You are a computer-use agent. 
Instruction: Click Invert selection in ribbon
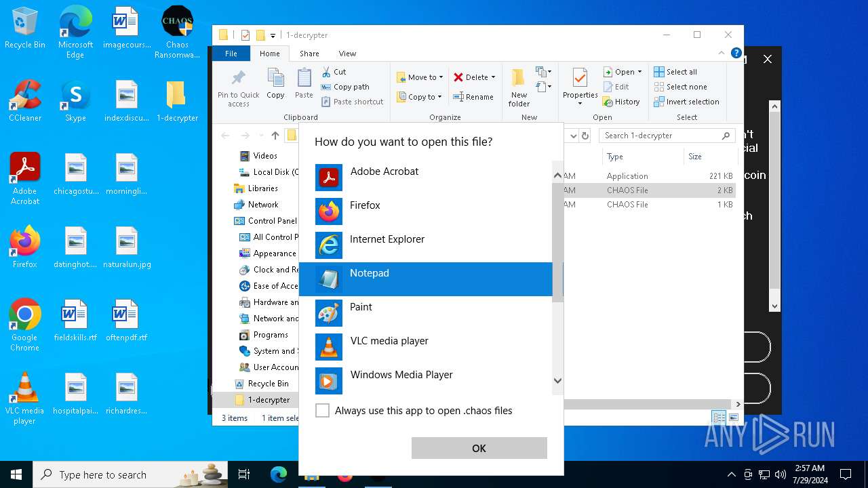tap(686, 102)
